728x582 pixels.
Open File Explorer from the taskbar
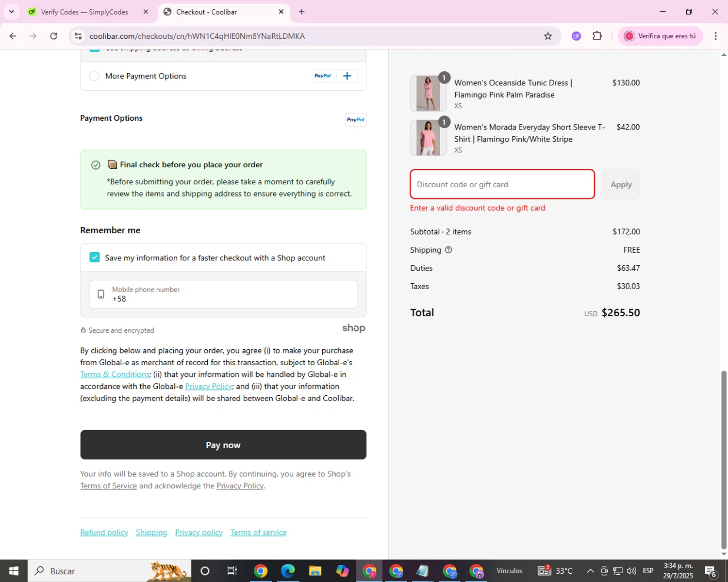coord(315,571)
